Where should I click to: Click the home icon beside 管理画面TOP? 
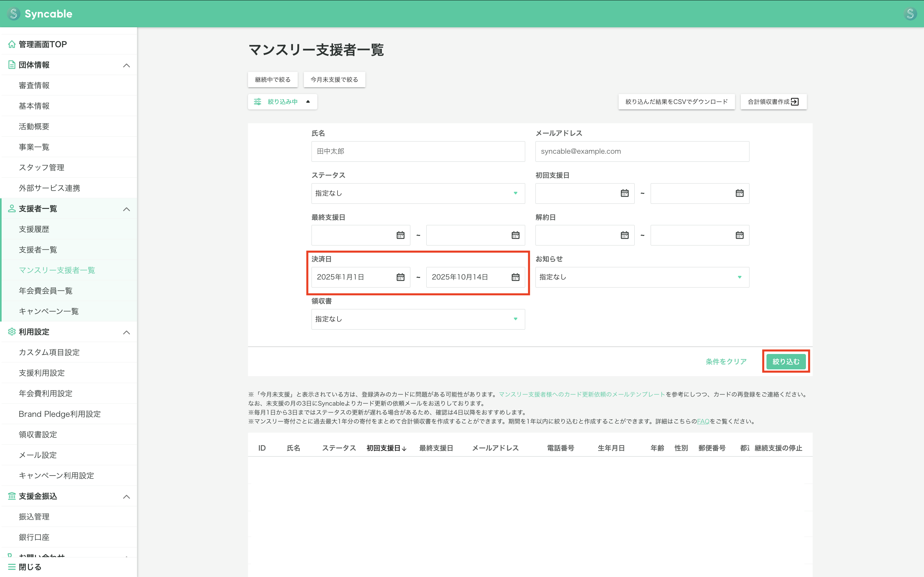tap(12, 44)
